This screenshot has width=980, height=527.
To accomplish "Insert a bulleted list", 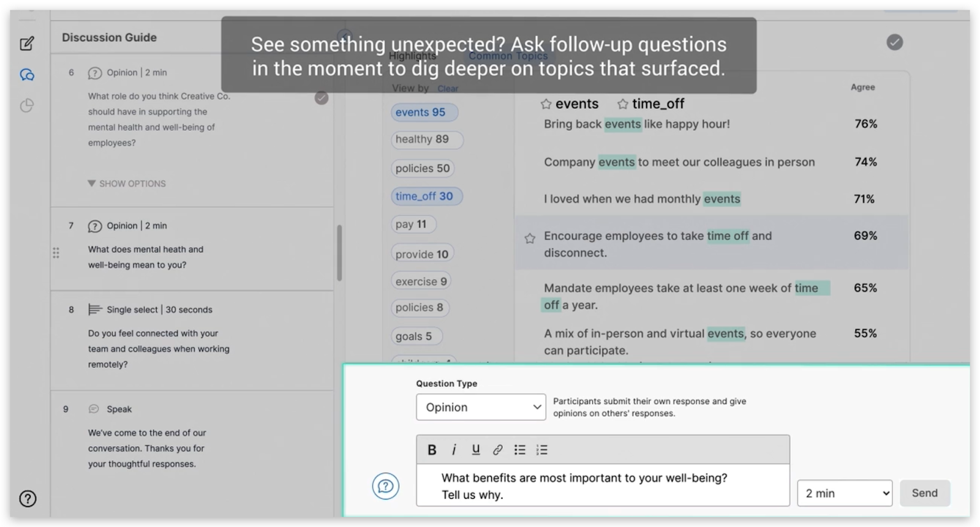I will click(520, 450).
